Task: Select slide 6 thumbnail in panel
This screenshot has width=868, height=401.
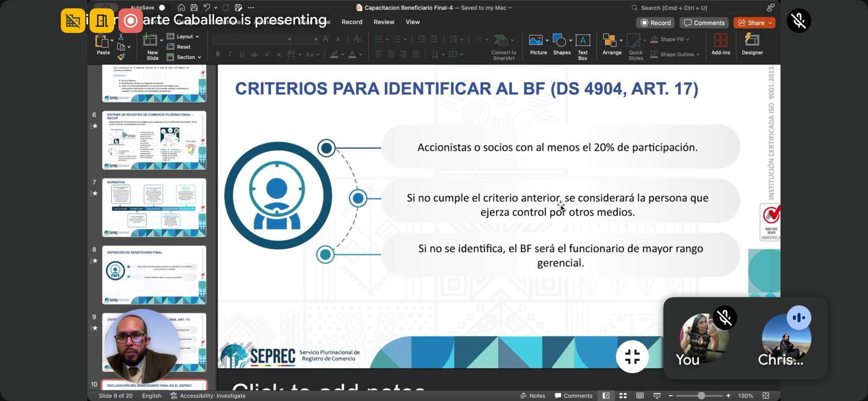Action: point(154,140)
